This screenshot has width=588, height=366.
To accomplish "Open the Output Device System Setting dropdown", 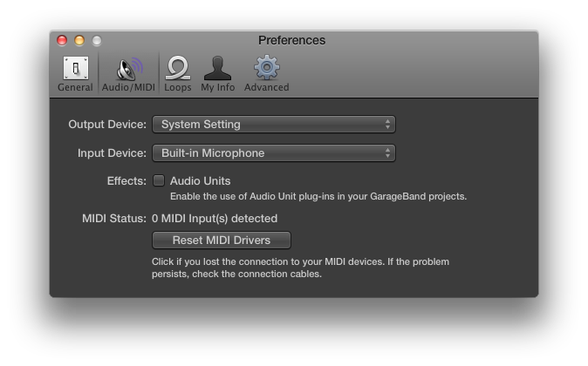I will point(266,125).
